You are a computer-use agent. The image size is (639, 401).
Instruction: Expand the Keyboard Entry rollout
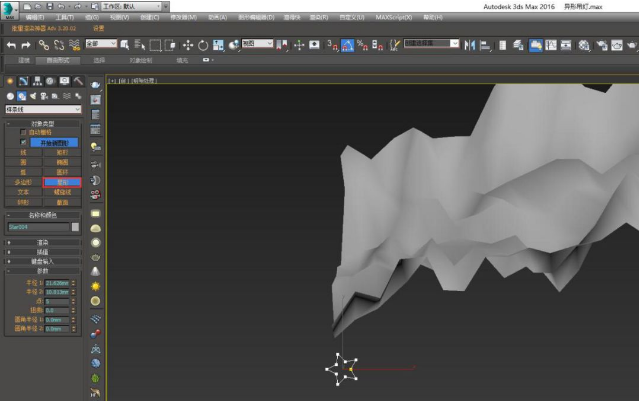click(43, 260)
